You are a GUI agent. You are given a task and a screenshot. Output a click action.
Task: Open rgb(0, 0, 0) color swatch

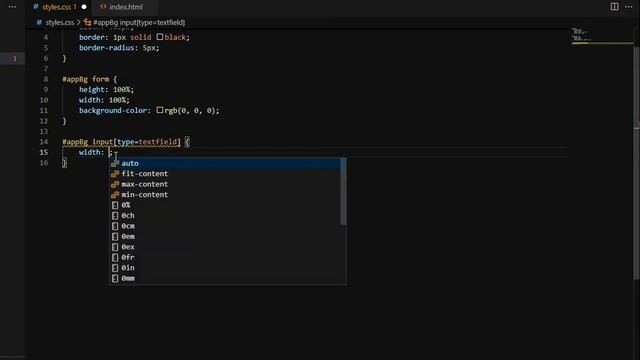click(160, 110)
